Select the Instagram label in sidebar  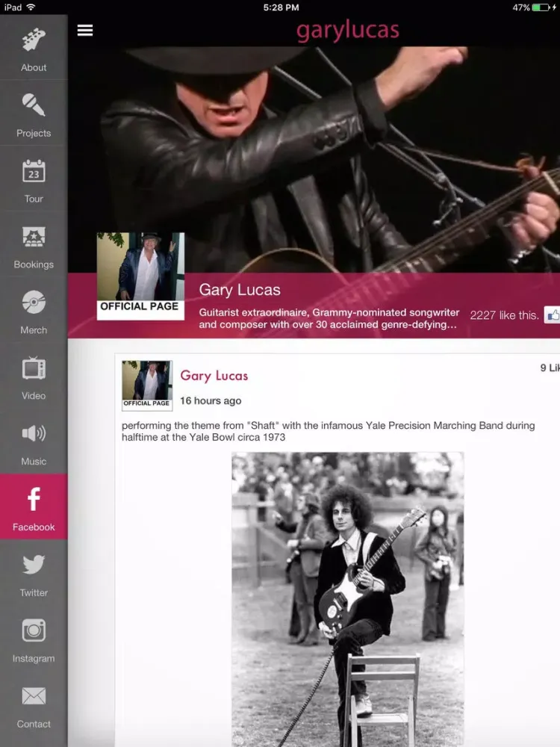[34, 658]
